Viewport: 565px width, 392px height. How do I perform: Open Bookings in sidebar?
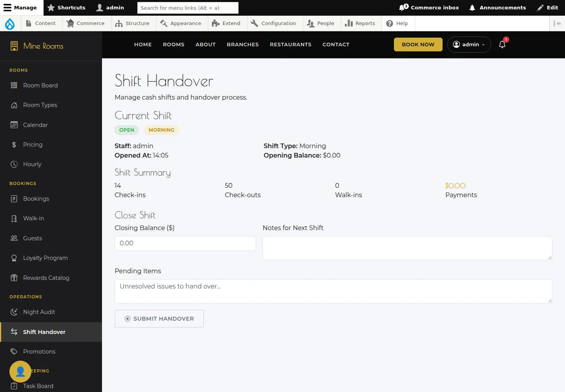click(x=51, y=199)
